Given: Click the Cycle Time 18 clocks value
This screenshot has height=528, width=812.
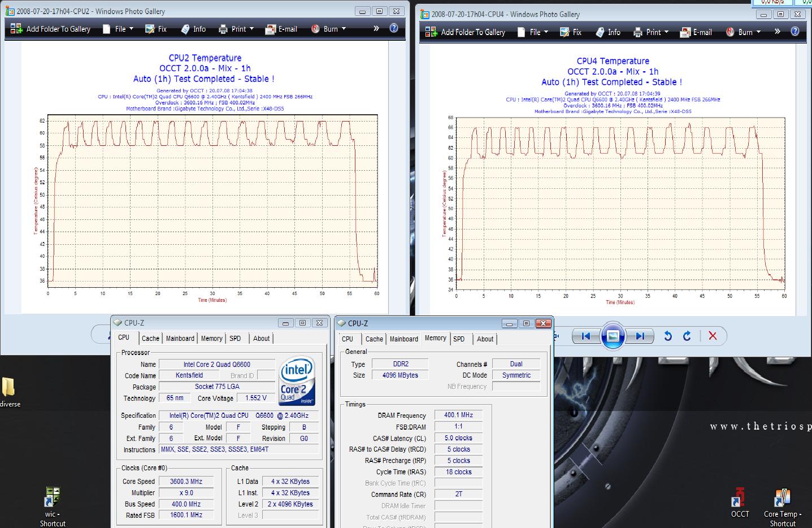Looking at the screenshot, I should tap(458, 472).
